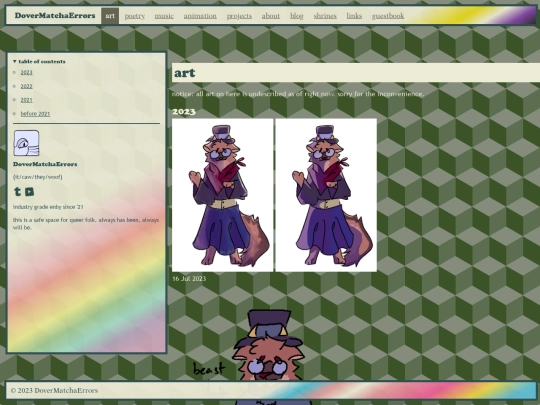Open the Tumblr icon link in sidebar
Image resolution: width=540 pixels, height=405 pixels.
tap(17, 191)
